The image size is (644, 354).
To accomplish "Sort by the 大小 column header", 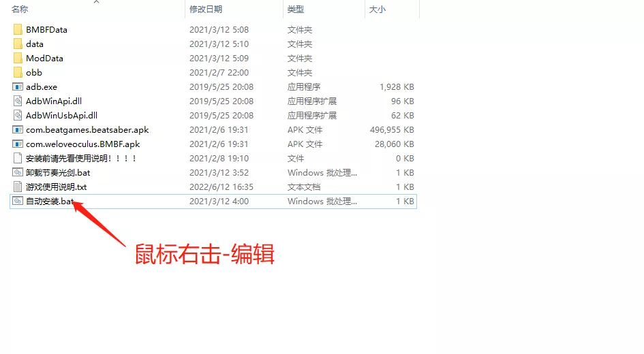I will 378,9.
